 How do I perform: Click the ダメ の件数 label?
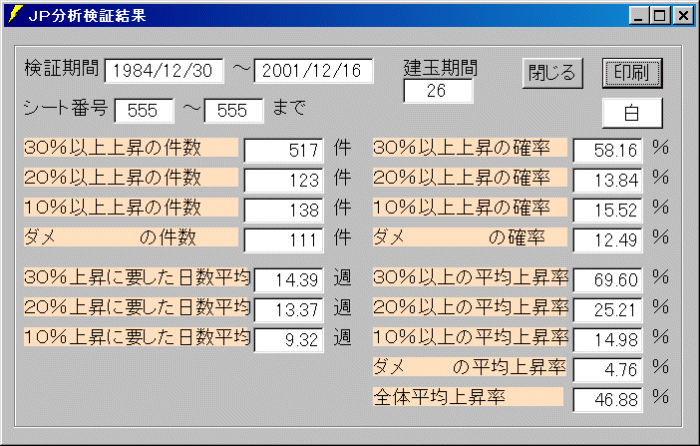(x=131, y=237)
